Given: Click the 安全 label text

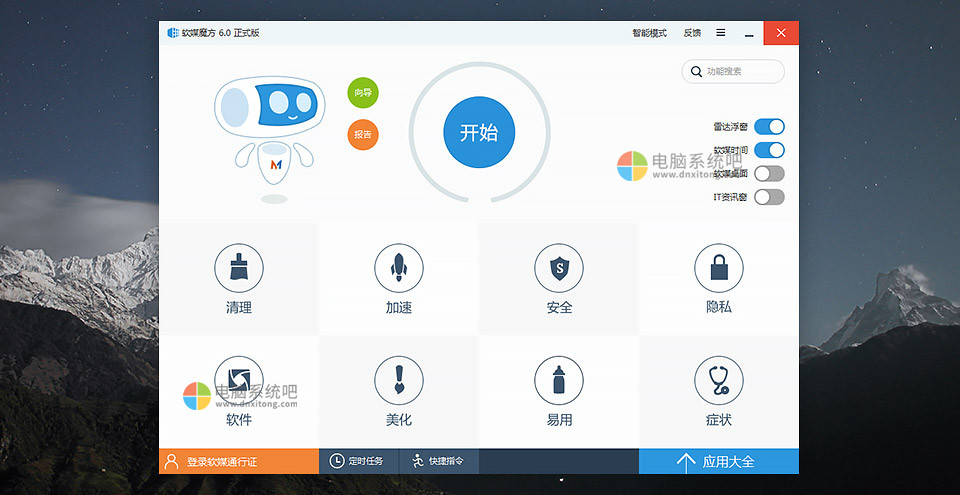Looking at the screenshot, I should [559, 308].
